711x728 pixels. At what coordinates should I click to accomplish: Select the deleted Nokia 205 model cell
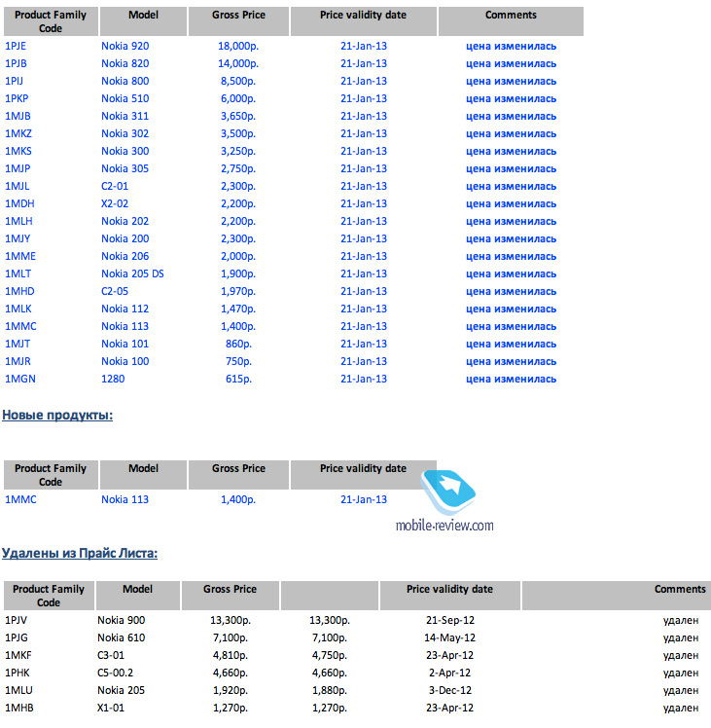[122, 690]
